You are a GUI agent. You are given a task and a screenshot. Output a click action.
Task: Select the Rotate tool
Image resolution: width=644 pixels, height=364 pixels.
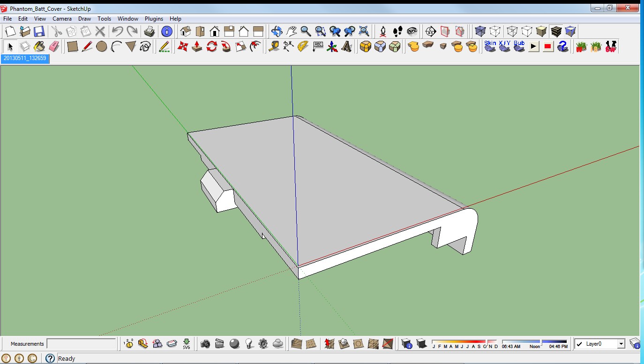[x=212, y=46]
